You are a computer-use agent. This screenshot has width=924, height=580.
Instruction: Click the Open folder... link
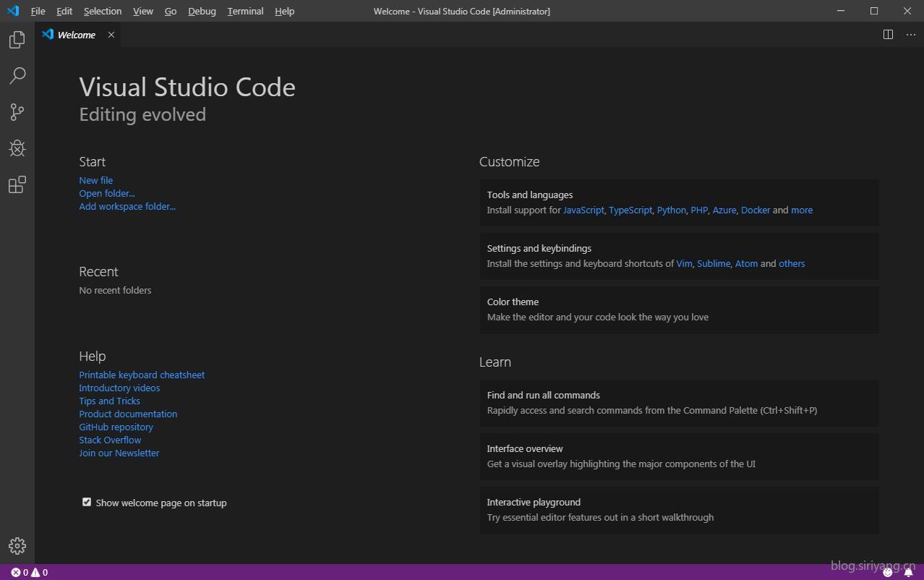(107, 193)
